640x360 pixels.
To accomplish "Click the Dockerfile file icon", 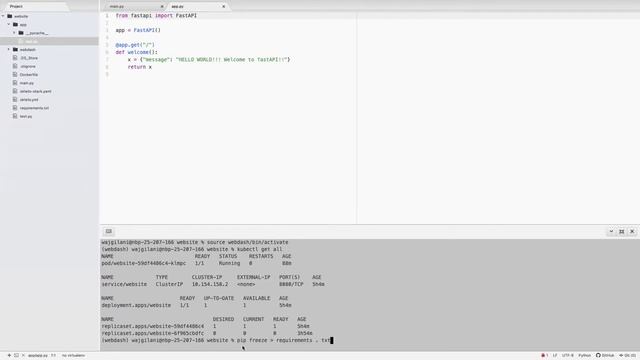I will pyautogui.click(x=15, y=75).
